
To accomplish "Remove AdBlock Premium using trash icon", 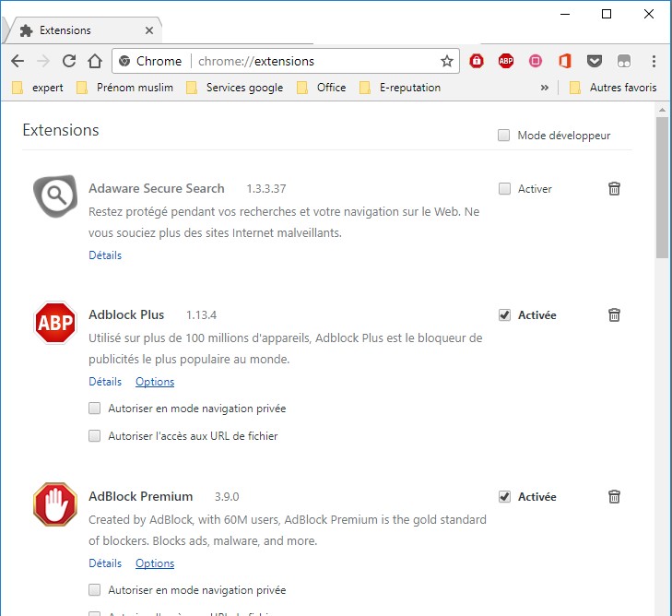I will 614,497.
